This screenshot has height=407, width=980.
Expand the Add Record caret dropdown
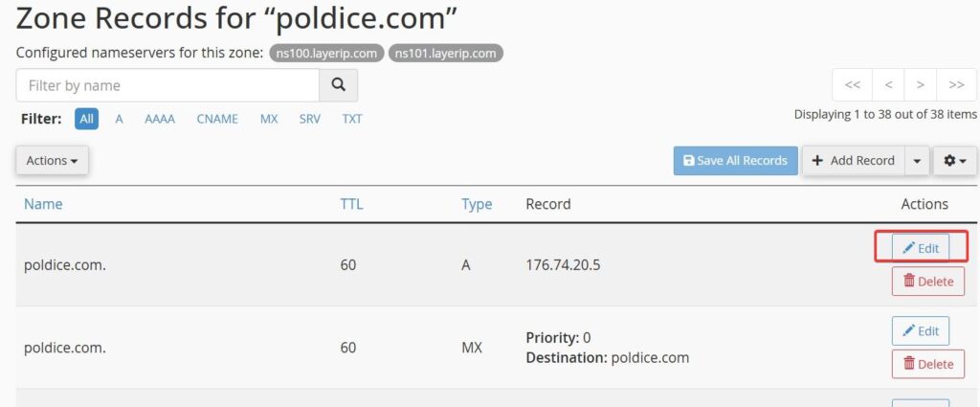[x=918, y=161]
